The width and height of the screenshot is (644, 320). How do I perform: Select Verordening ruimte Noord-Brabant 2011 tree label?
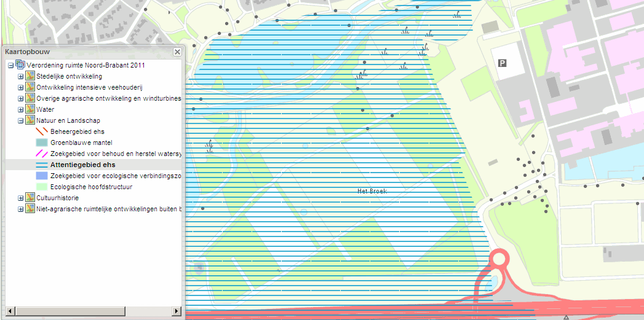pyautogui.click(x=85, y=65)
